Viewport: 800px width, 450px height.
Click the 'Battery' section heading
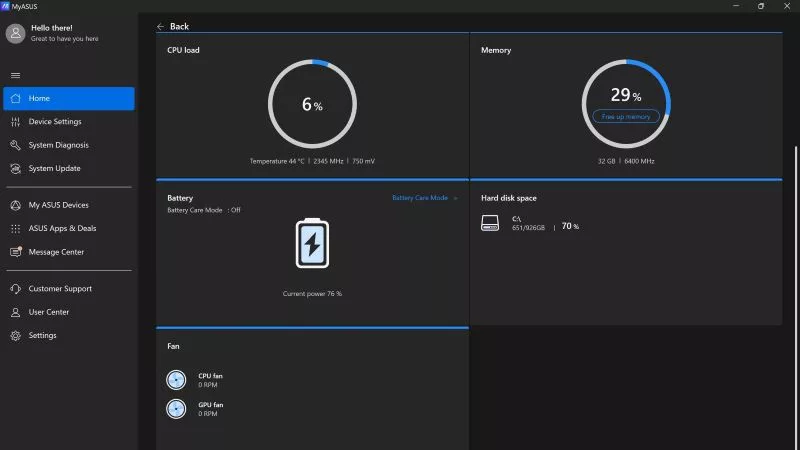pyautogui.click(x=180, y=198)
